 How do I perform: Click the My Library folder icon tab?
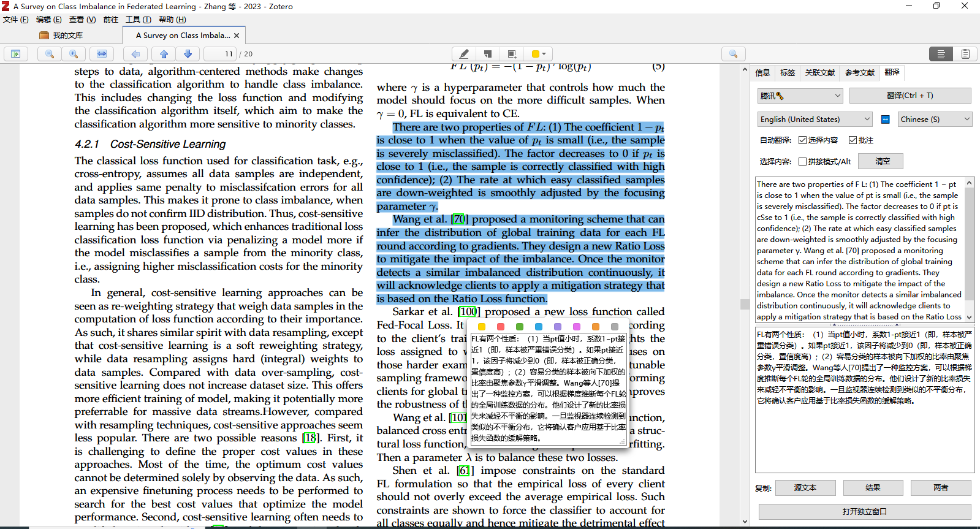coord(44,36)
